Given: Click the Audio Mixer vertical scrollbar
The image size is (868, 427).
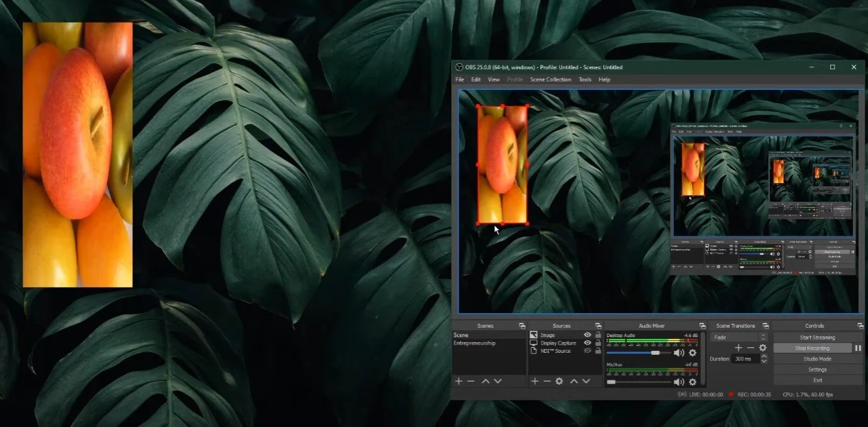Looking at the screenshot, I should coord(701,358).
